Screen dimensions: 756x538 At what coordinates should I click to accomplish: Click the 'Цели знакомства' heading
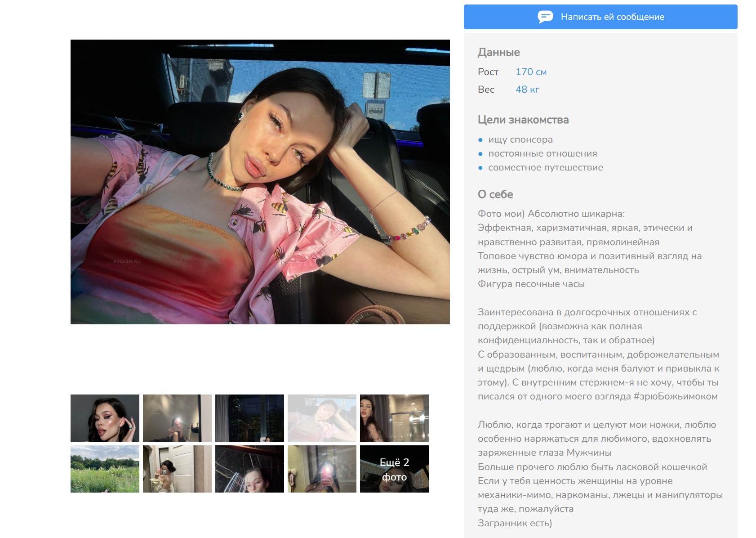click(x=523, y=120)
